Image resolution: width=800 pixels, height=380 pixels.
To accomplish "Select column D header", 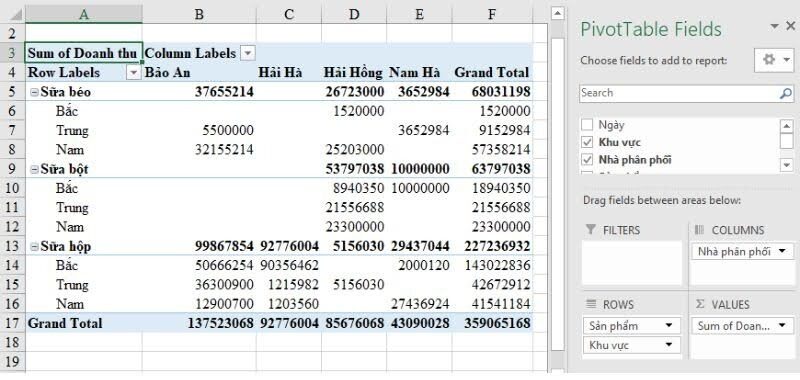I will 354,15.
